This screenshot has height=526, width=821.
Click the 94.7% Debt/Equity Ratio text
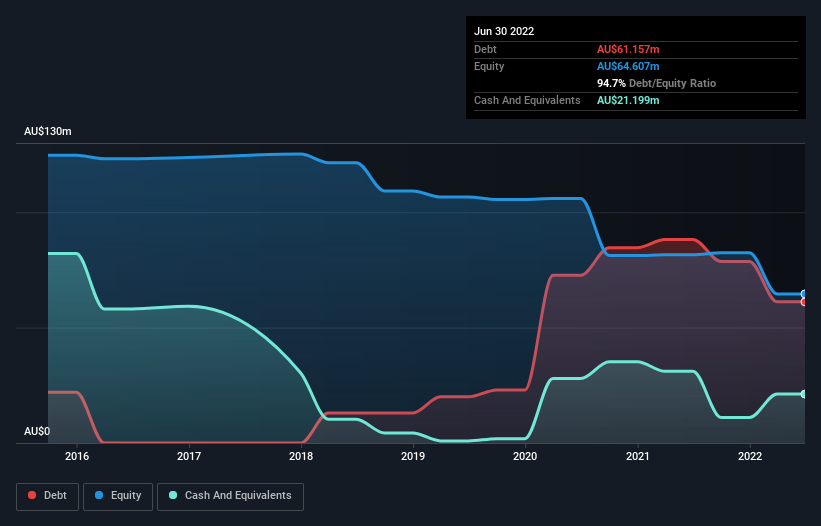656,83
